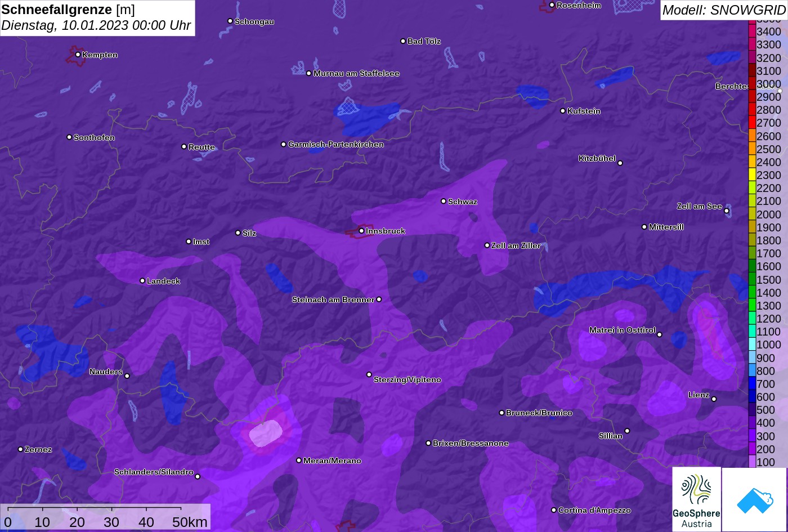Click the Imst label
This screenshot has height=532, width=788.
click(201, 242)
